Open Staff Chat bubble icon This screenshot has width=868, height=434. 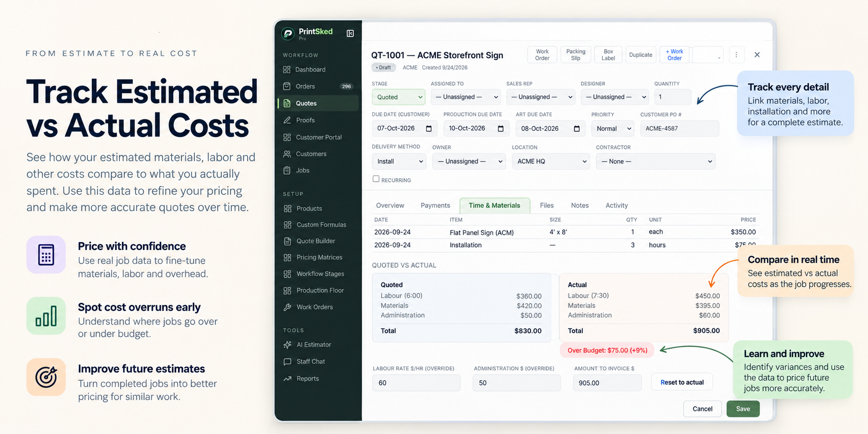[287, 362]
